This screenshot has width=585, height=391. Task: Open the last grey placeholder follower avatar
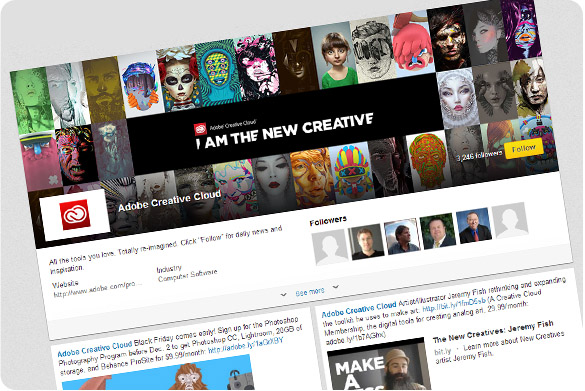(511, 220)
